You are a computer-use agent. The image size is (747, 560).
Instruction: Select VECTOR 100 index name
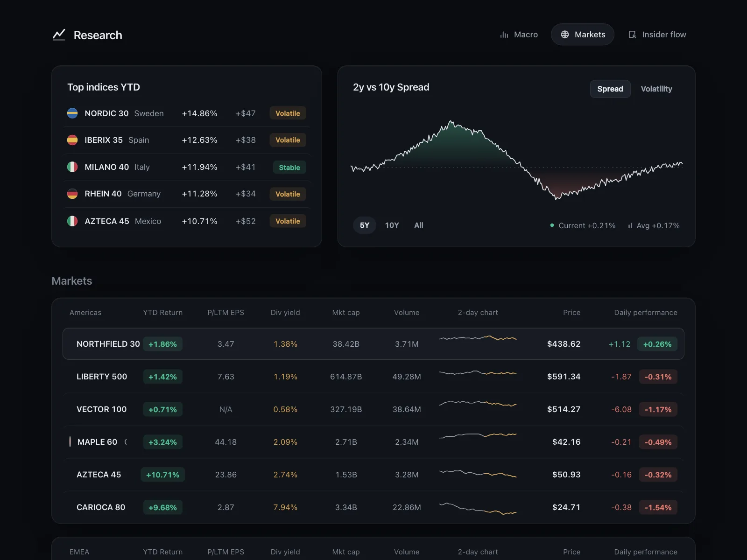101,409
